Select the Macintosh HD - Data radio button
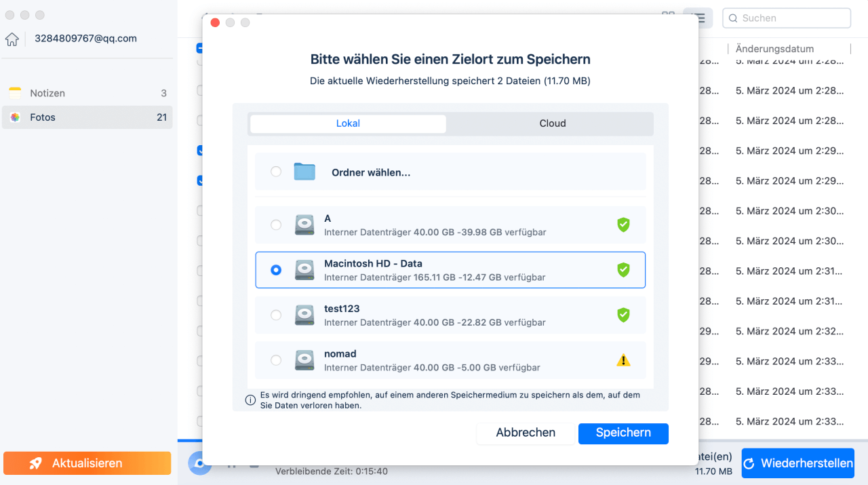Image resolution: width=868 pixels, height=485 pixels. (276, 270)
